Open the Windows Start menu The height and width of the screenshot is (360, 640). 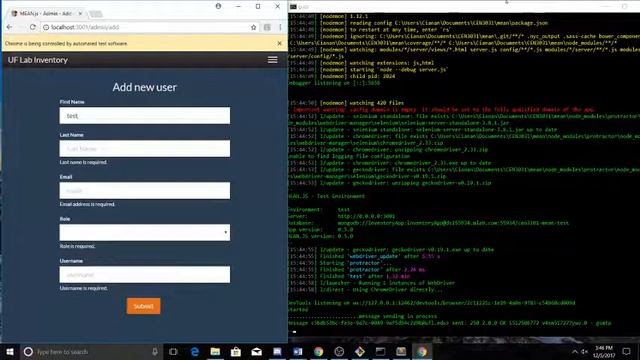(10, 351)
